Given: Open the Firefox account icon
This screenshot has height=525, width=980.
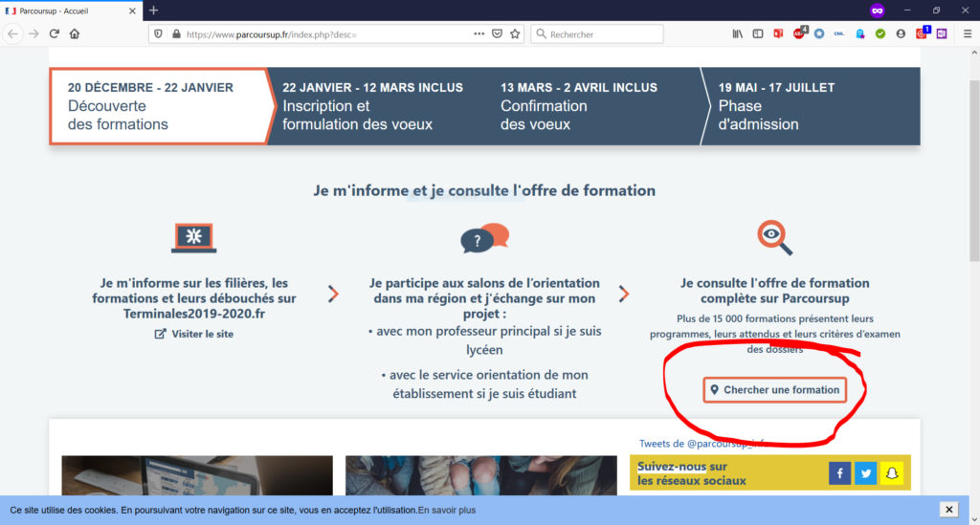Looking at the screenshot, I should pyautogui.click(x=901, y=33).
